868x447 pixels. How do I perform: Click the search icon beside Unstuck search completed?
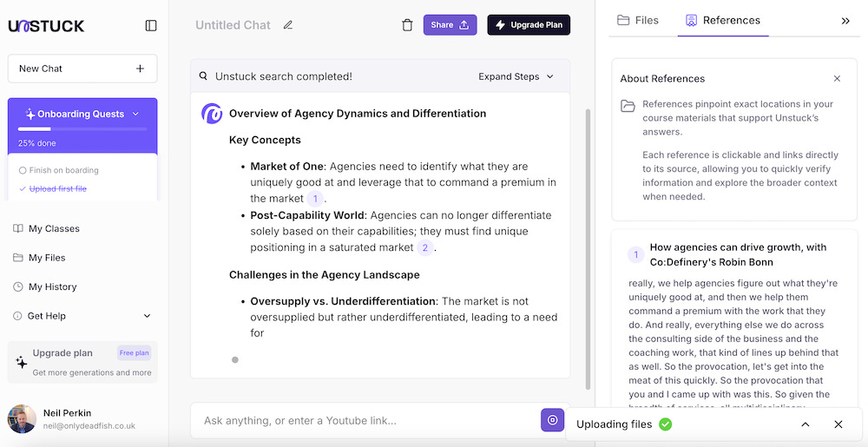(x=204, y=76)
